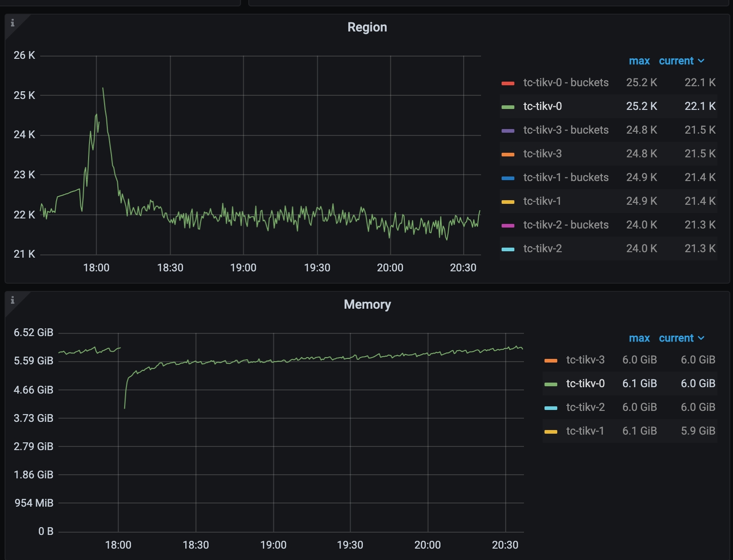Click the orange tc-tikv-3 legend marker in Memory
This screenshot has height=560, width=733.
[550, 360]
